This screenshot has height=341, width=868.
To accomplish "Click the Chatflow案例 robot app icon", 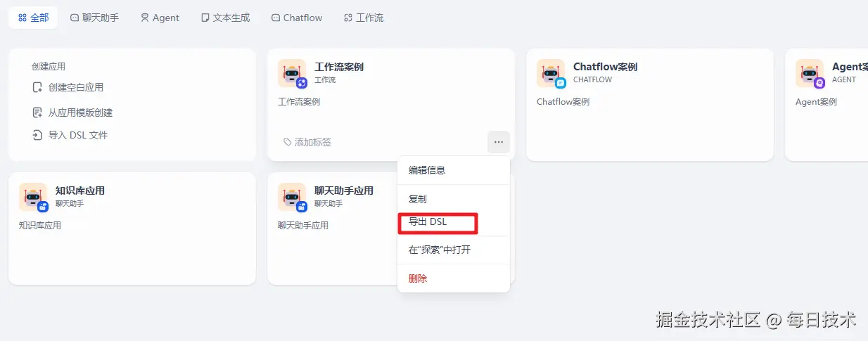I will (550, 73).
